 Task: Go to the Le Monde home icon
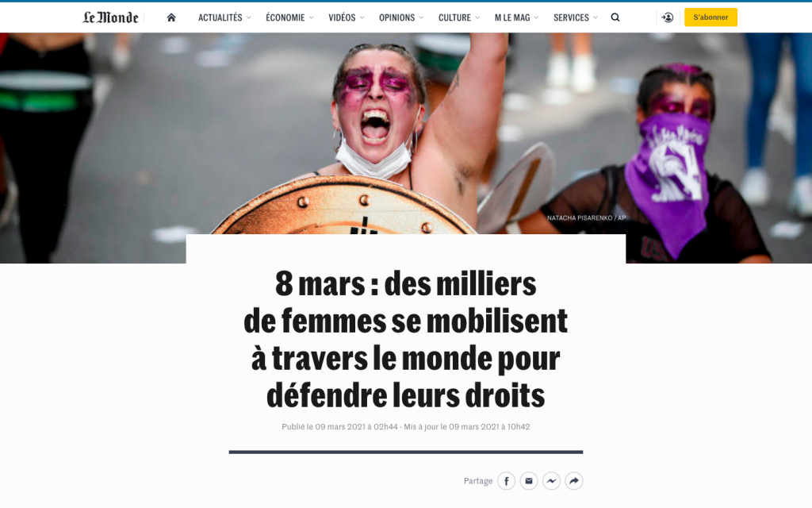click(x=171, y=17)
